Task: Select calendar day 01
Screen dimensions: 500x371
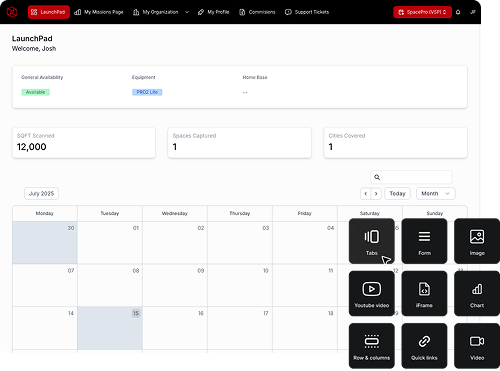Action: click(110, 242)
